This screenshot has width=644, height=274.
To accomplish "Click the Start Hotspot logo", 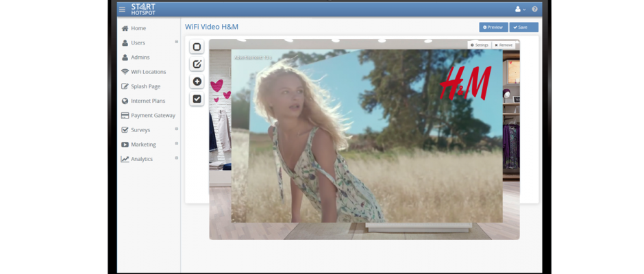I will click(x=143, y=9).
